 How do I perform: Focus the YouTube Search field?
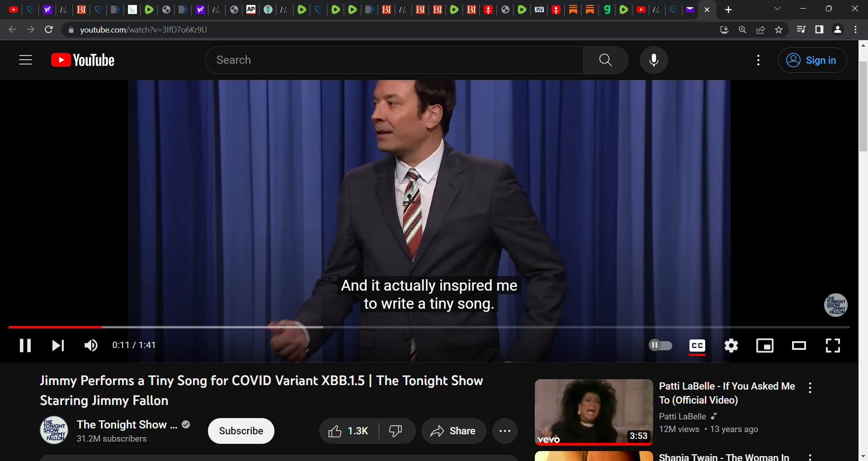tap(394, 60)
